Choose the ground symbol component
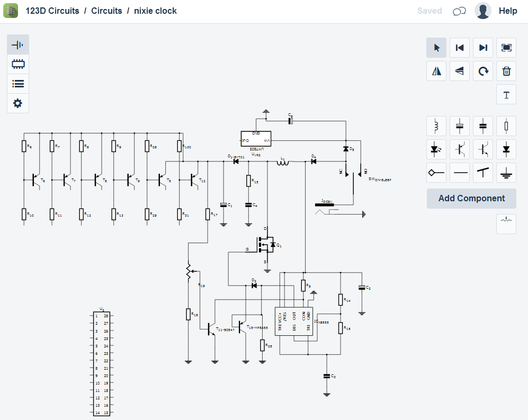 click(506, 173)
